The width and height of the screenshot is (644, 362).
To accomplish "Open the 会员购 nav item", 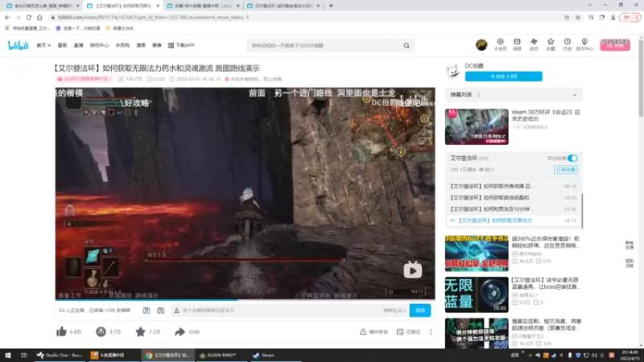I will (122, 45).
